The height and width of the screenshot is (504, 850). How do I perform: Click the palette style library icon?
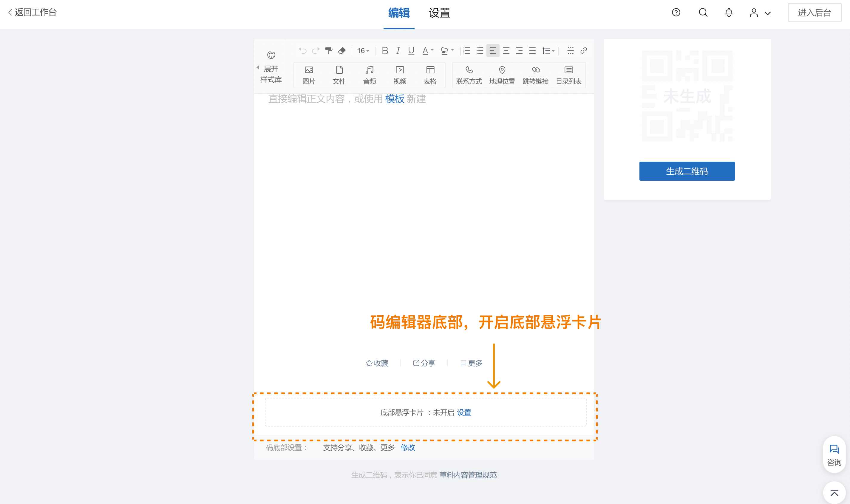point(271,55)
